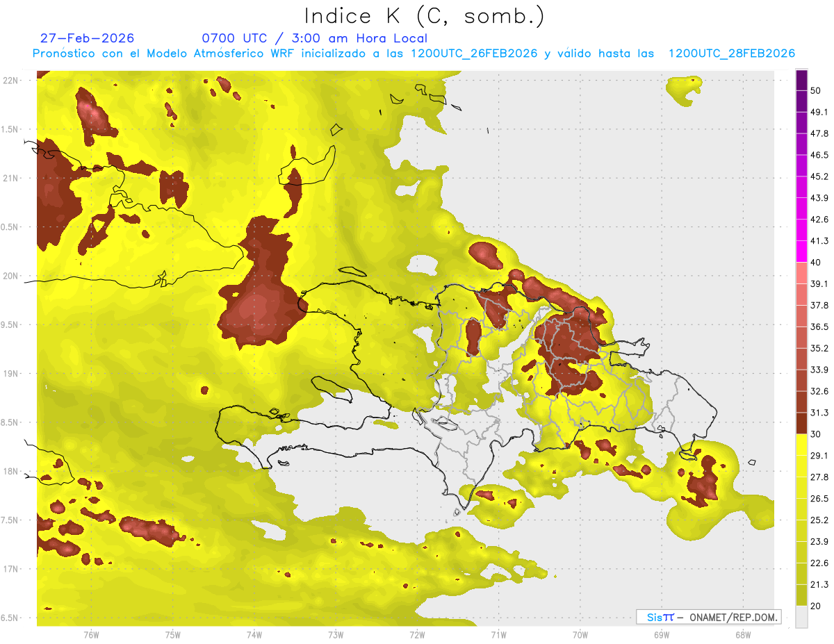Click the legend value "50"
The height and width of the screenshot is (644, 834).
point(817,91)
